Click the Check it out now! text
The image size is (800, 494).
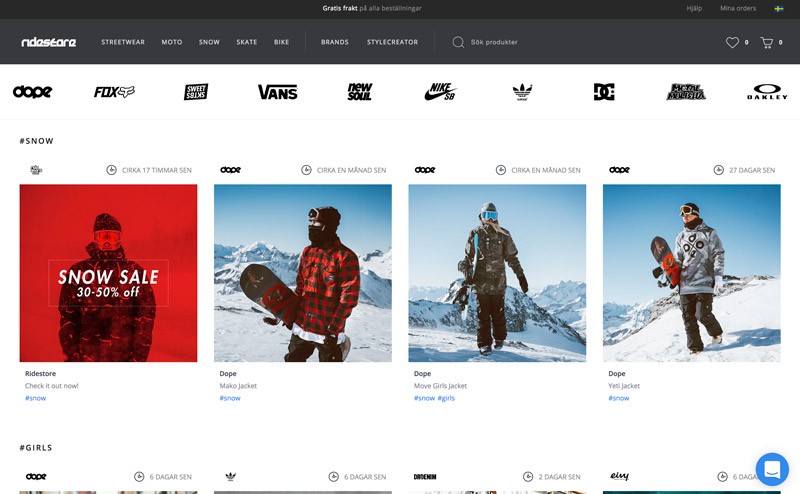coord(52,386)
